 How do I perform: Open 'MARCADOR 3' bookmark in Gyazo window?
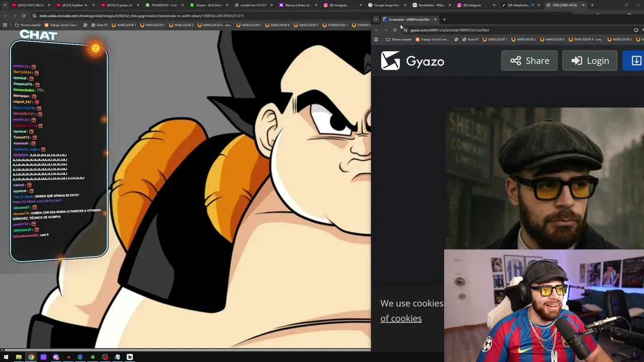click(552, 40)
